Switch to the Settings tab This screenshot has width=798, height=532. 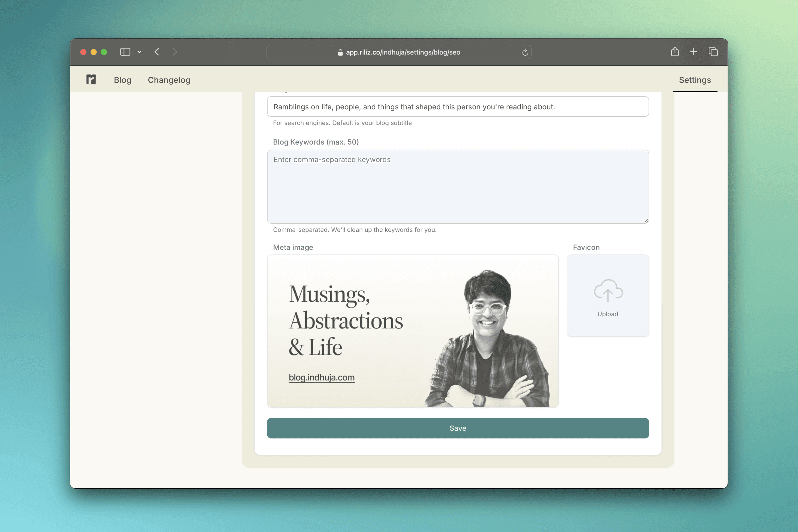tap(694, 80)
